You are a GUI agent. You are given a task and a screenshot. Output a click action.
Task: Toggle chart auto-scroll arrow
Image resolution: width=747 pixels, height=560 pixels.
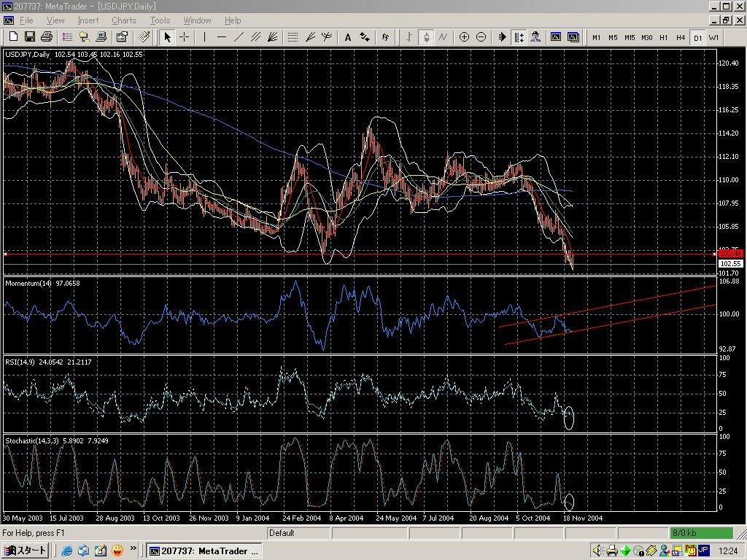tap(502, 37)
